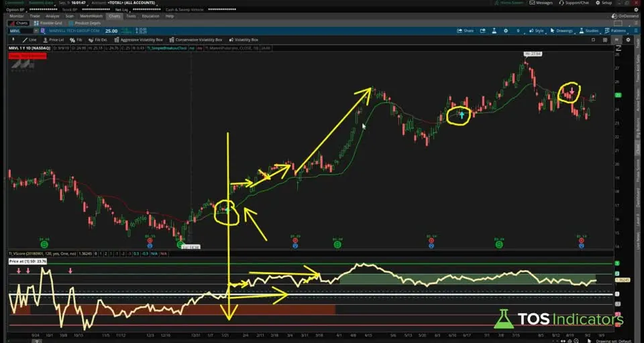Click the MRVL symbol input field
Viewport: 644px width, 343px height.
(x=21, y=31)
